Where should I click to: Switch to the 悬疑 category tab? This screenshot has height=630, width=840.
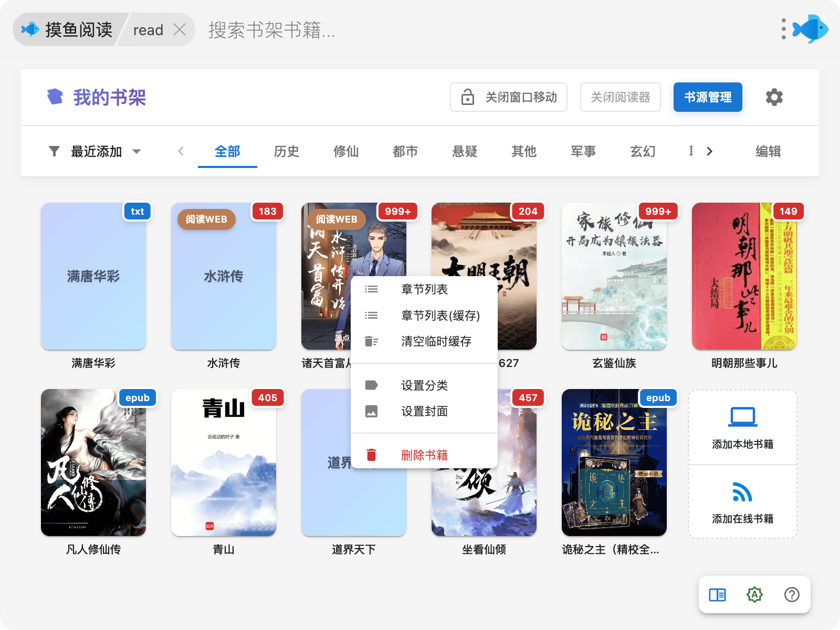point(465,152)
